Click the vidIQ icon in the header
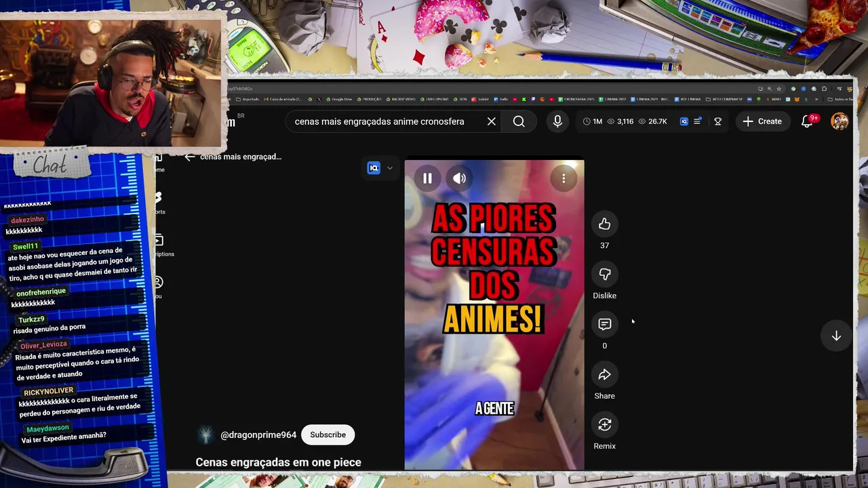The image size is (868, 488). (x=684, y=121)
